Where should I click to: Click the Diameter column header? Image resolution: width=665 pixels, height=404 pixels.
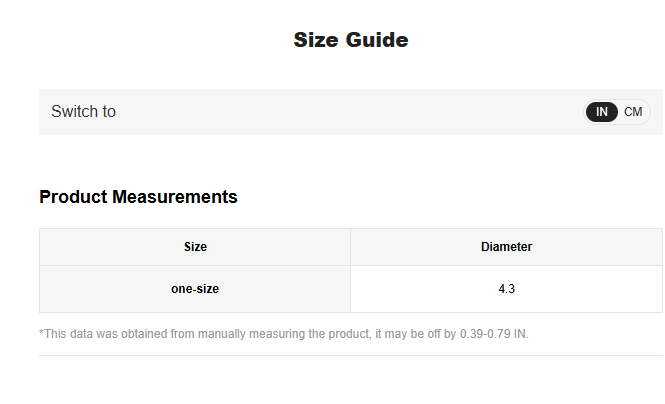pyautogui.click(x=506, y=247)
